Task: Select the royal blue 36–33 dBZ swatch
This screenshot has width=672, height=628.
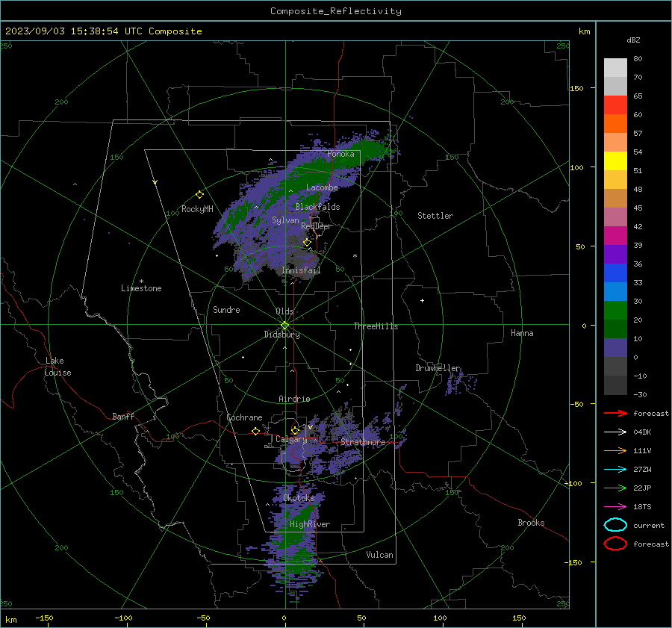Action: point(615,273)
